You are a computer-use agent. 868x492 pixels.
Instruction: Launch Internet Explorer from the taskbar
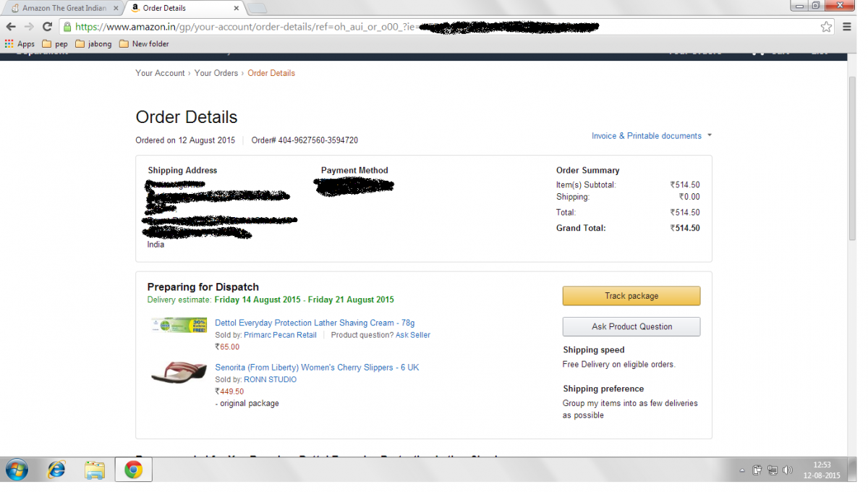[56, 470]
